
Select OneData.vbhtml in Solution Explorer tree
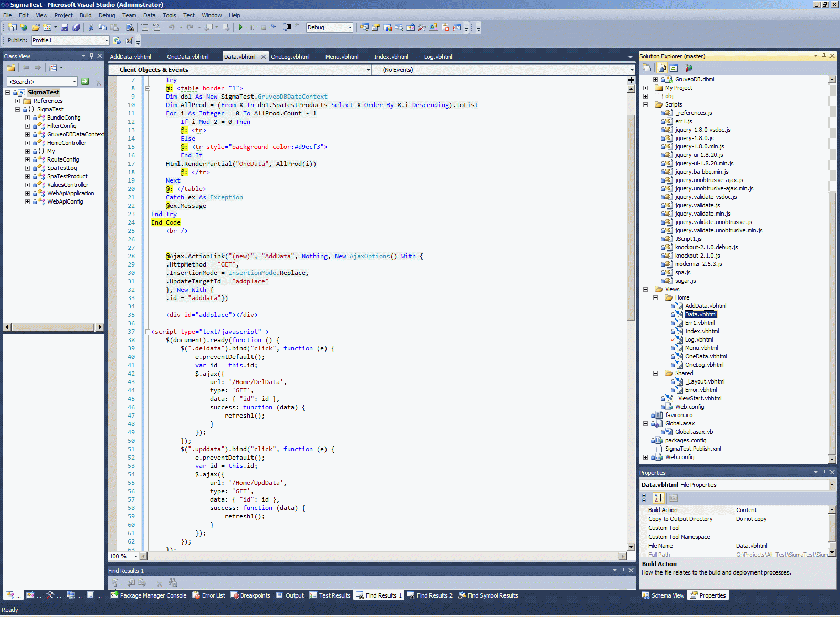tap(706, 356)
